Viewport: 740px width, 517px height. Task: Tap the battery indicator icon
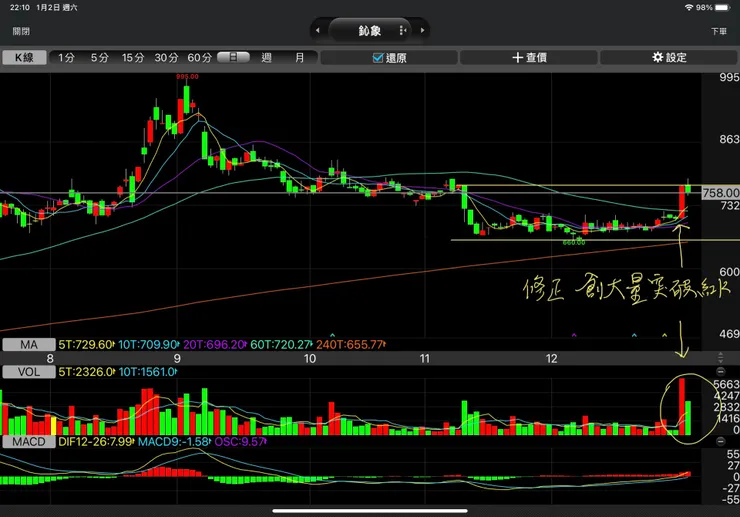(x=723, y=7)
